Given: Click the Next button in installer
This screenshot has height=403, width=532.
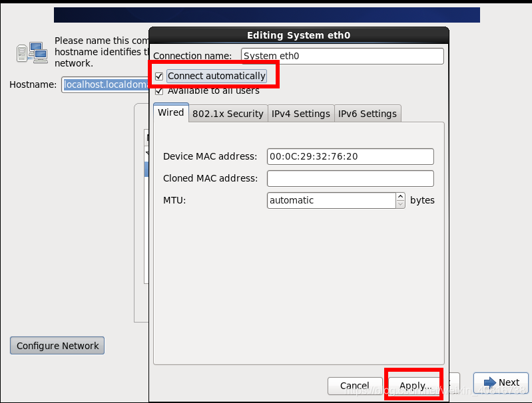Looking at the screenshot, I should (501, 382).
